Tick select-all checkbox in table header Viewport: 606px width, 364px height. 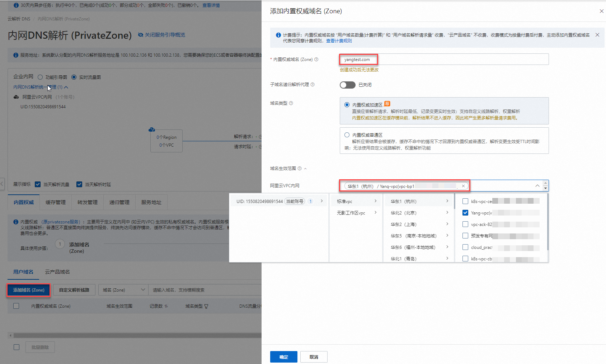coord(16,306)
